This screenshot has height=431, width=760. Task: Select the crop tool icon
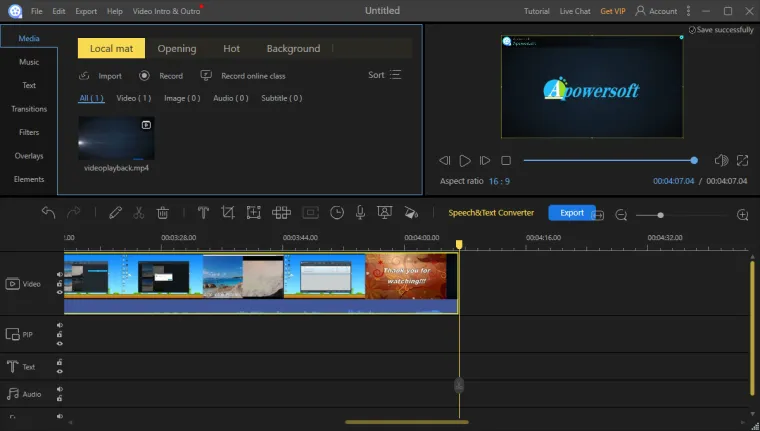tap(228, 213)
